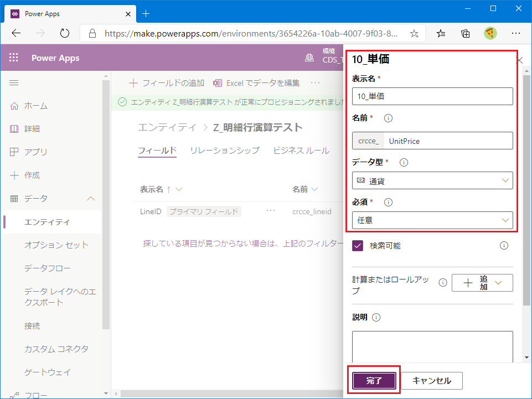Viewport: 532px width, 399px height.
Task: Open アプリ in the sidebar
Action: pos(35,152)
